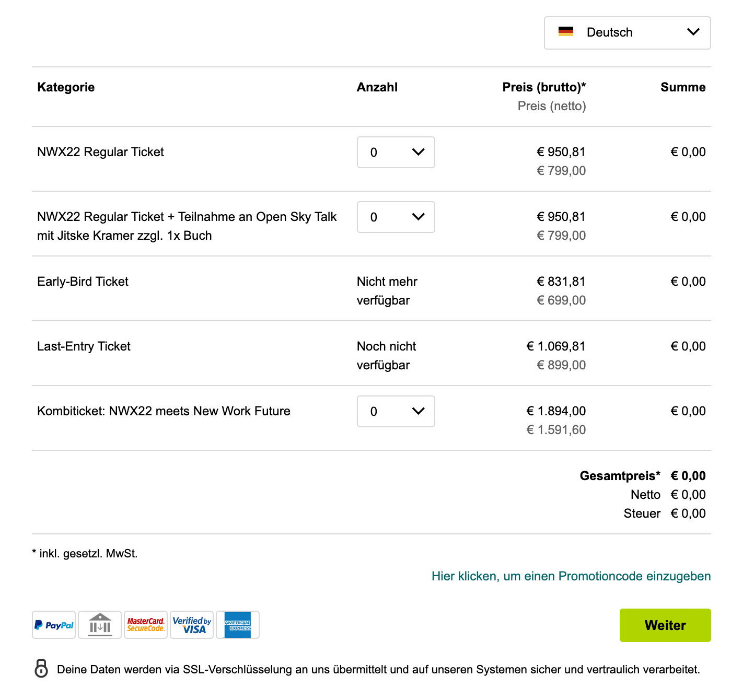Image resolution: width=754 pixels, height=700 pixels.
Task: Click the Anzahl column header
Action: (377, 87)
